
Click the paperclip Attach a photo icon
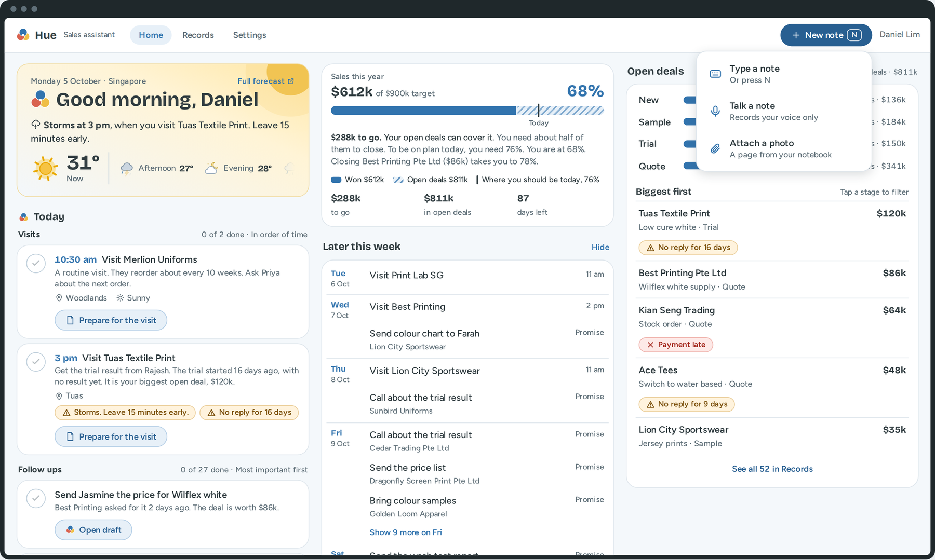(715, 148)
